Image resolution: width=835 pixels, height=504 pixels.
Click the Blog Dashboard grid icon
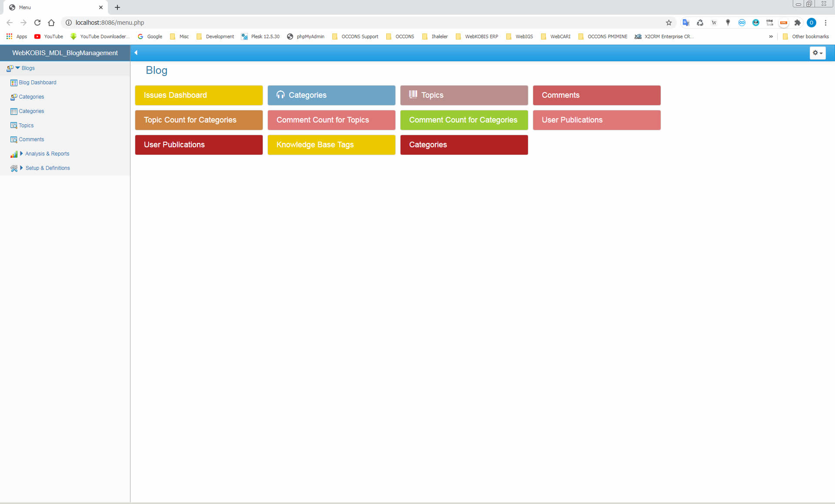point(14,83)
